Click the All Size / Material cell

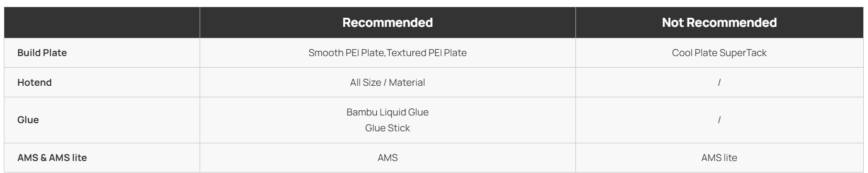(x=387, y=82)
